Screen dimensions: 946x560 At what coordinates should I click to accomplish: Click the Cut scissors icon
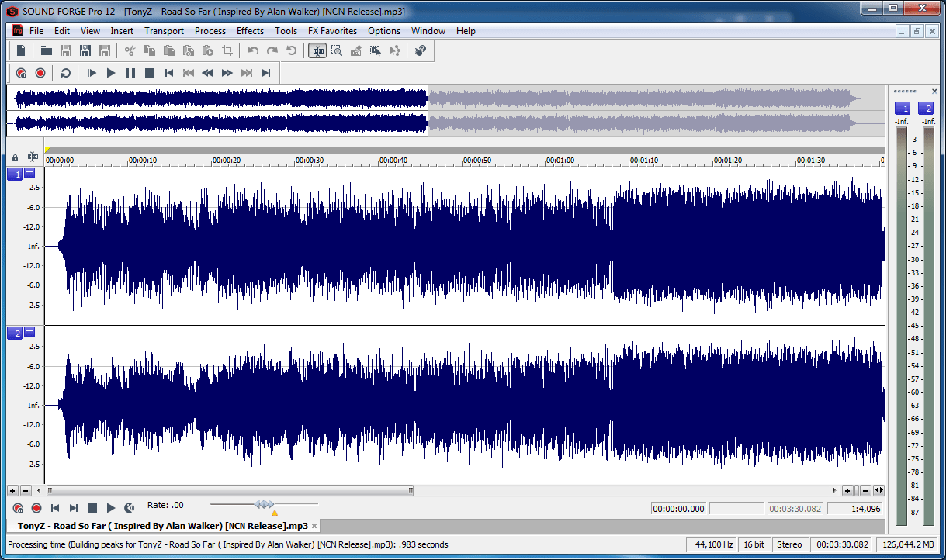pyautogui.click(x=130, y=50)
